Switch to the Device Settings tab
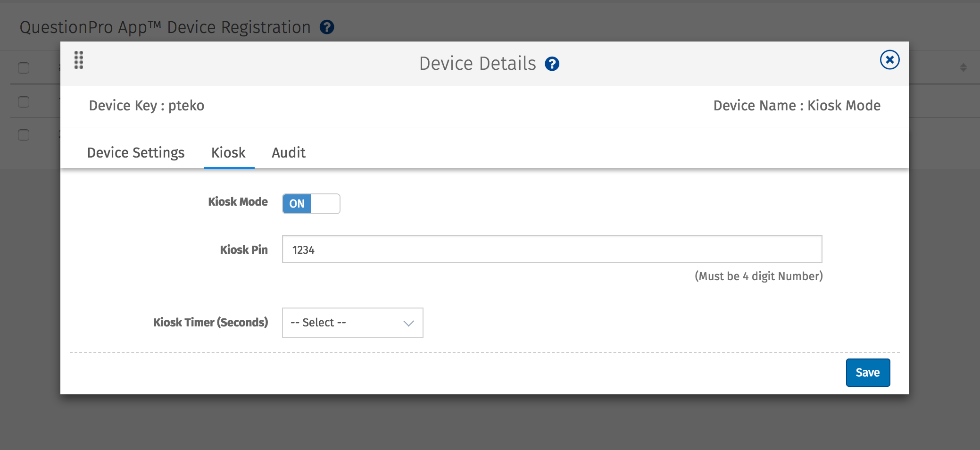 click(135, 152)
